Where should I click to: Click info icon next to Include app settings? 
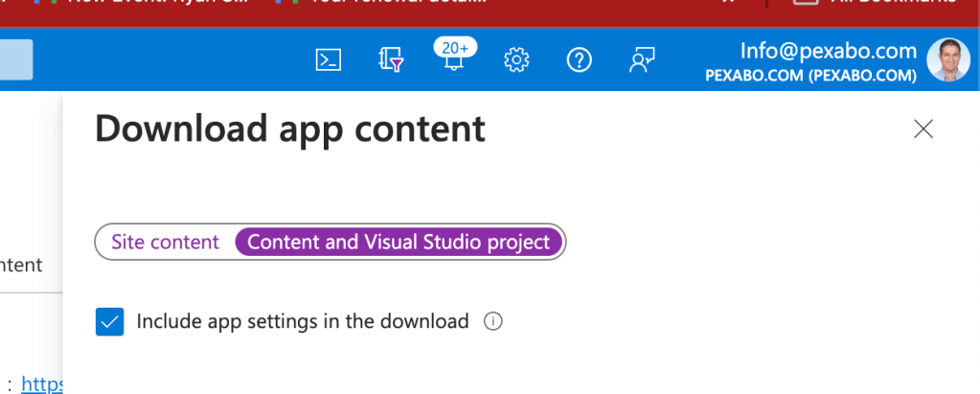coord(493,321)
